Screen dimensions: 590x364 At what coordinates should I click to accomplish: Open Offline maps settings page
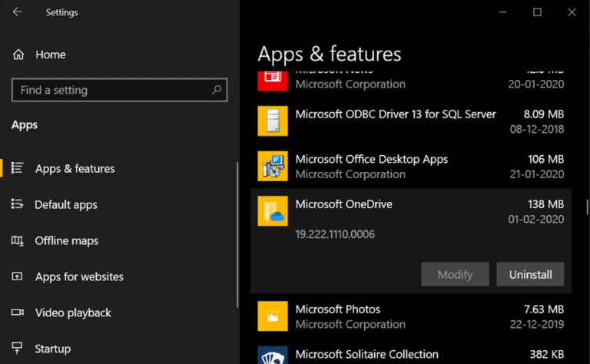click(x=118, y=240)
